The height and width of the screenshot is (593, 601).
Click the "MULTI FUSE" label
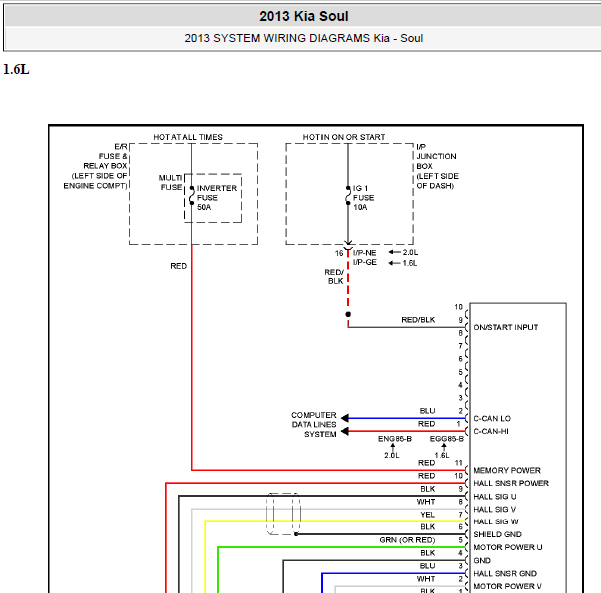(x=171, y=183)
